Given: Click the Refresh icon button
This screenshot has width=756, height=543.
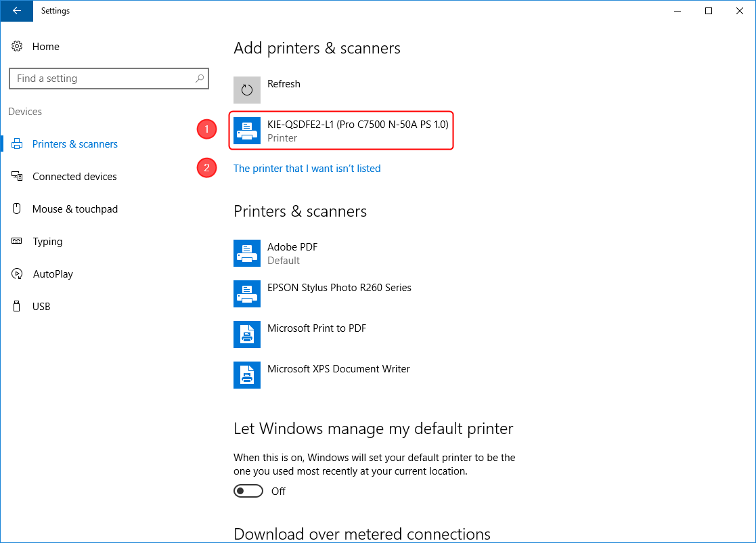Looking at the screenshot, I should 247,90.
